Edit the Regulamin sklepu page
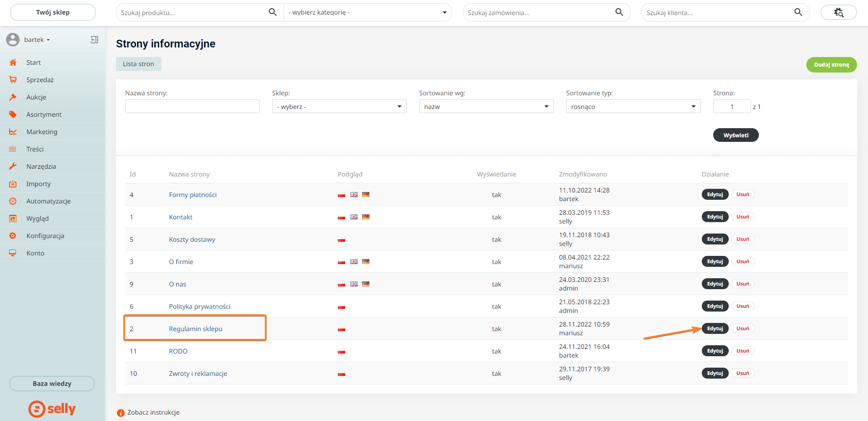 (715, 328)
